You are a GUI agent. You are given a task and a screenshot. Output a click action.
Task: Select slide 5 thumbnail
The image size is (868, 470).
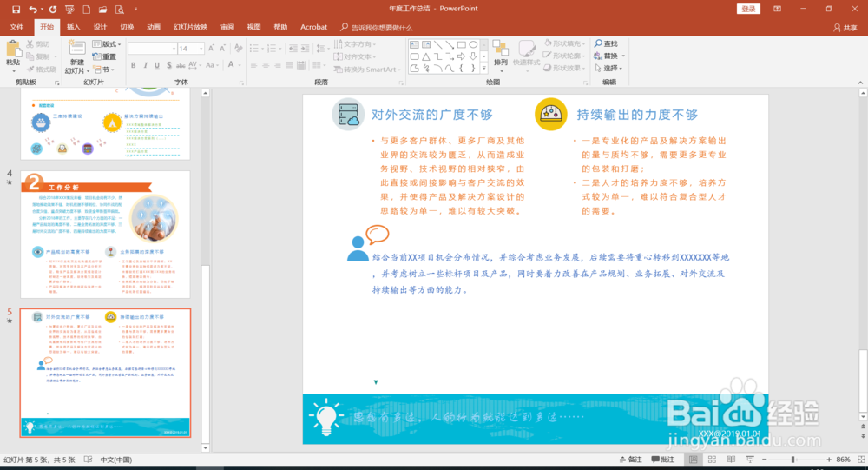pyautogui.click(x=105, y=373)
